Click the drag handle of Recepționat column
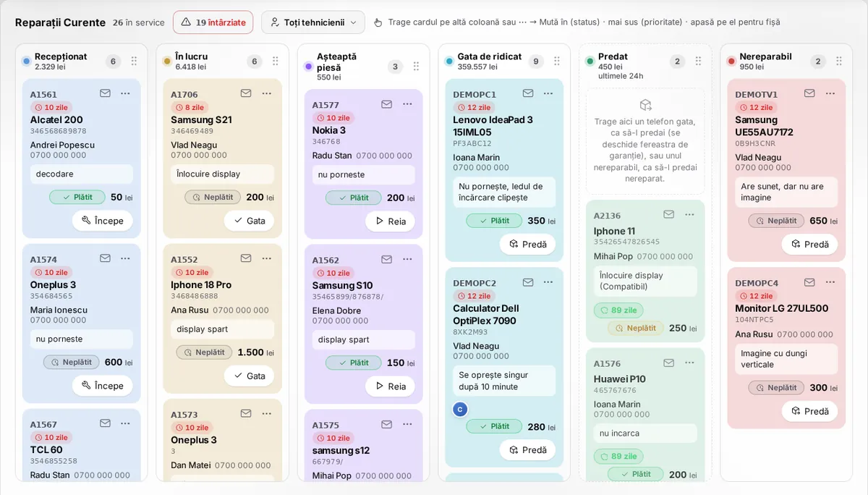 click(x=134, y=62)
